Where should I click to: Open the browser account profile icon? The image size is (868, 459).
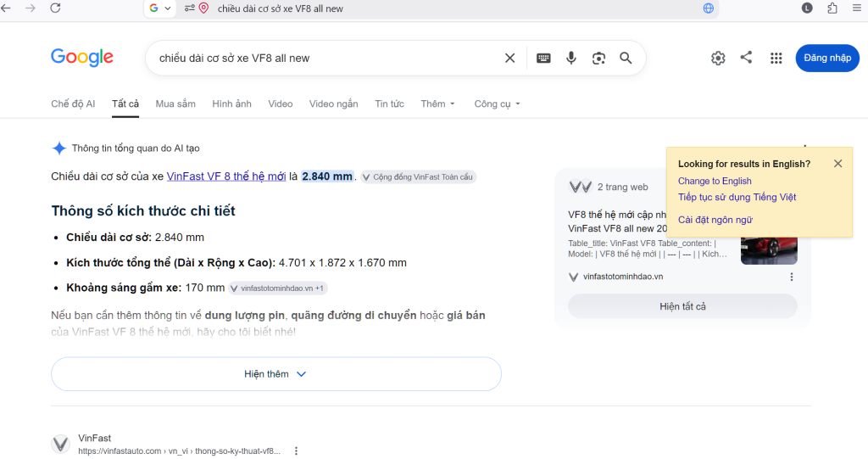tap(807, 8)
